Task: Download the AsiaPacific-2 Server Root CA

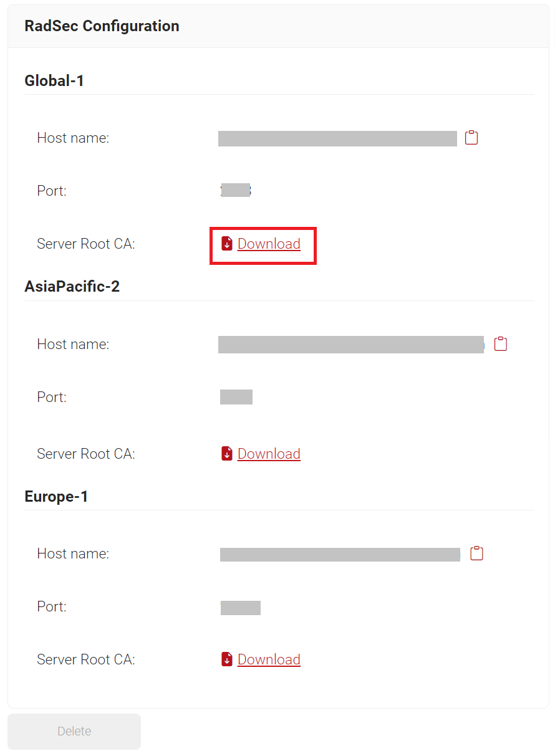Action: 269,454
